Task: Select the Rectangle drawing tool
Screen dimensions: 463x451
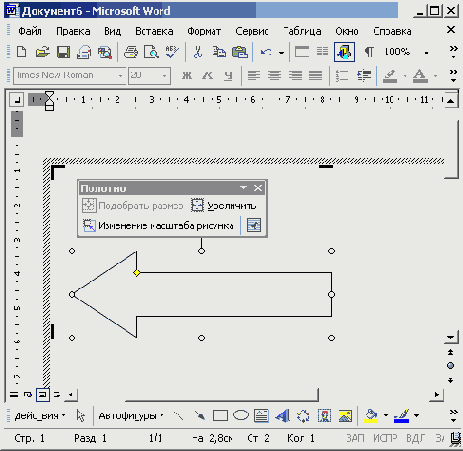Action: [x=220, y=416]
